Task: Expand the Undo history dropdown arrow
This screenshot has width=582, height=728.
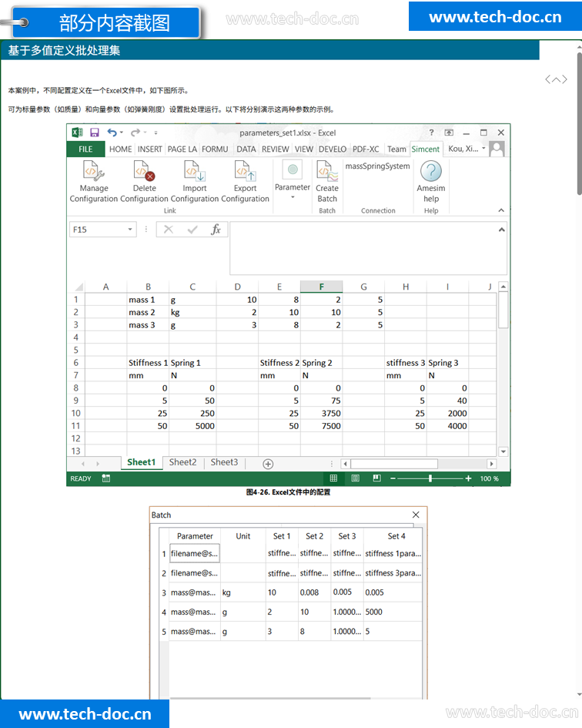Action: [122, 133]
